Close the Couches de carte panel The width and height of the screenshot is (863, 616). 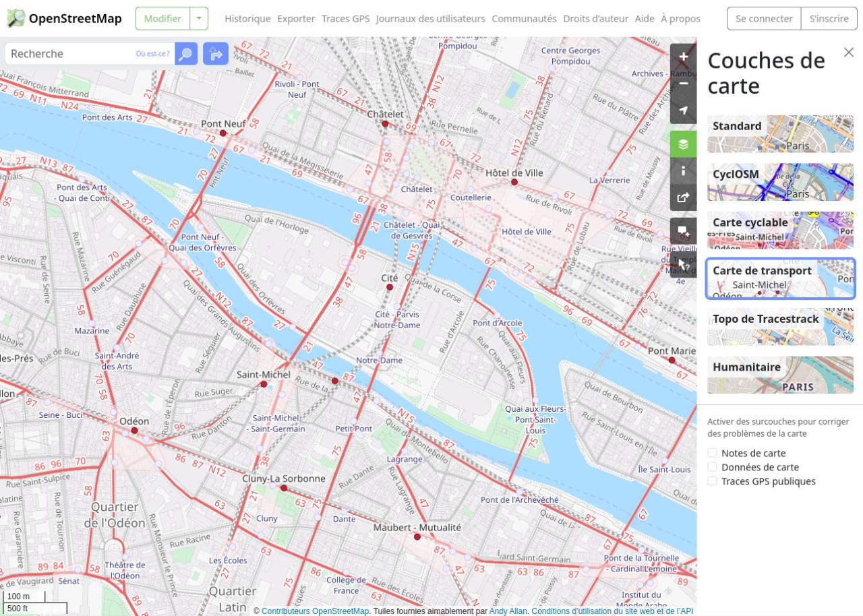849,53
